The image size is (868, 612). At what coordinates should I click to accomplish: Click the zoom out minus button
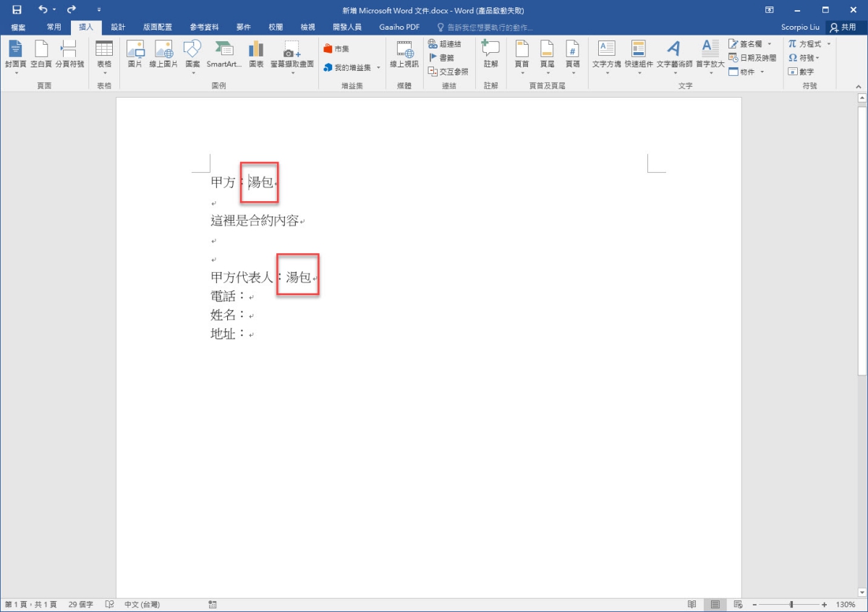point(755,605)
